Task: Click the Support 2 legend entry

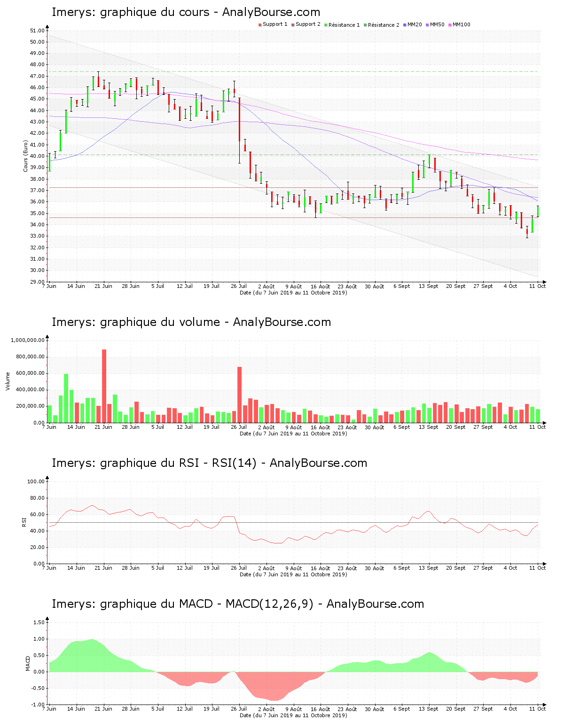Action: (306, 24)
